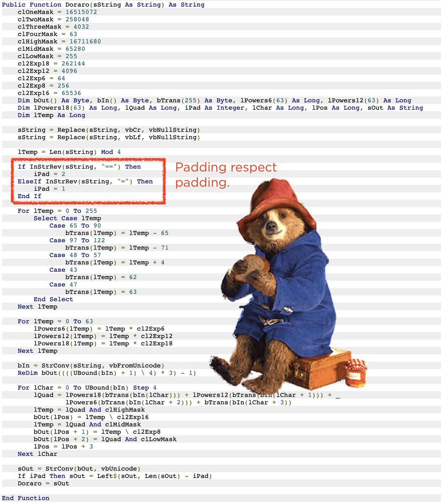Click the 'Case 97 To 122' line
Viewport: 441px width, 504px height.
pos(77,240)
